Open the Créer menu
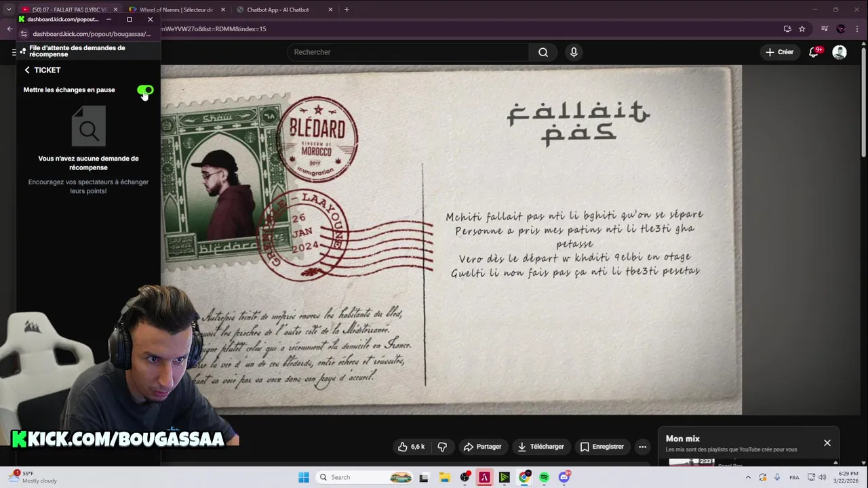The width and height of the screenshot is (868, 488). click(779, 52)
